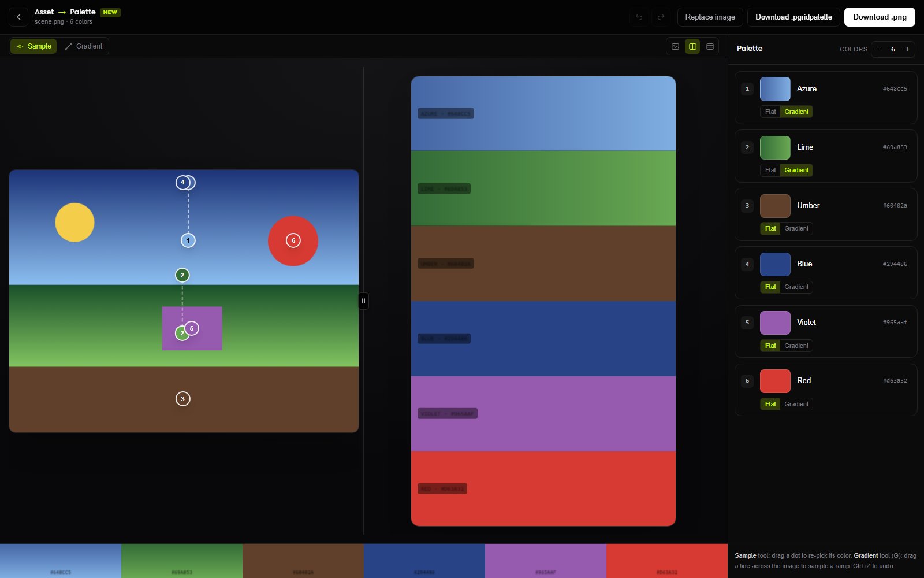924x578 pixels.
Task: Set Violet to Gradient
Action: click(x=796, y=346)
